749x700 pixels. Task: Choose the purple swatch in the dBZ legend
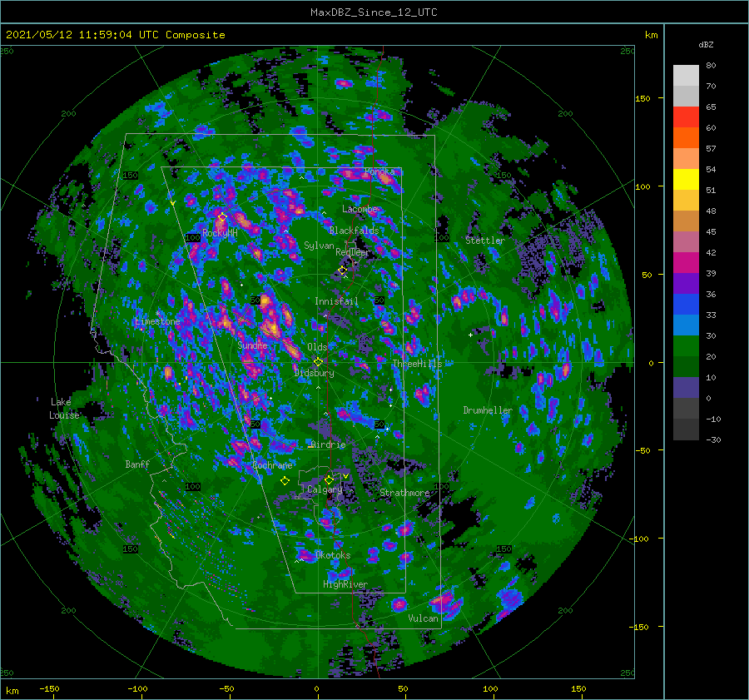tap(686, 283)
